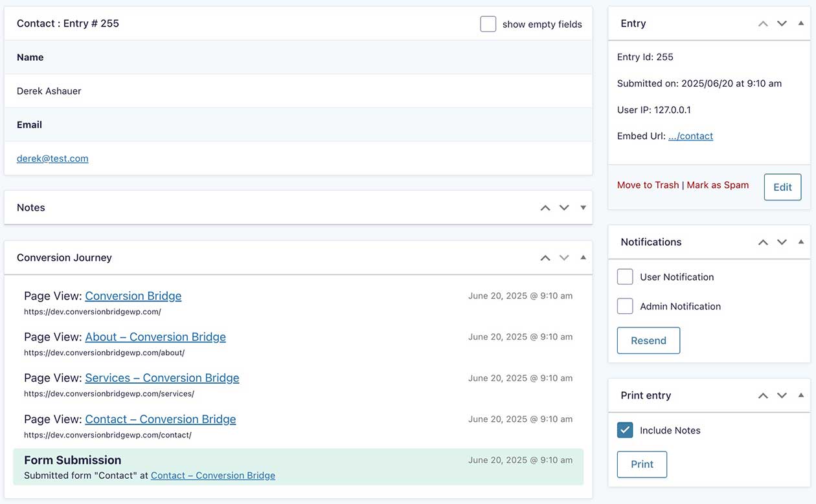Open the Contact – Conversion Bridge page view link
816x504 pixels.
coord(161,419)
